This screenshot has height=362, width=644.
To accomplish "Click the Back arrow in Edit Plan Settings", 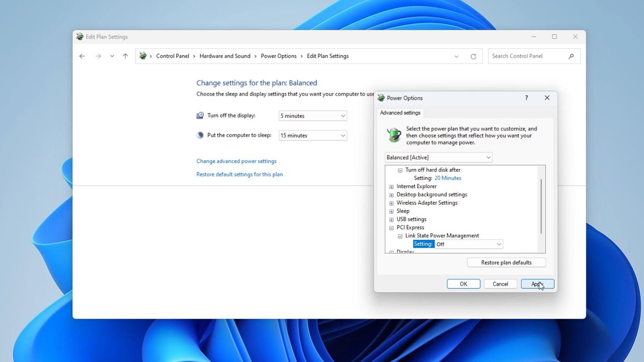I will [x=82, y=56].
